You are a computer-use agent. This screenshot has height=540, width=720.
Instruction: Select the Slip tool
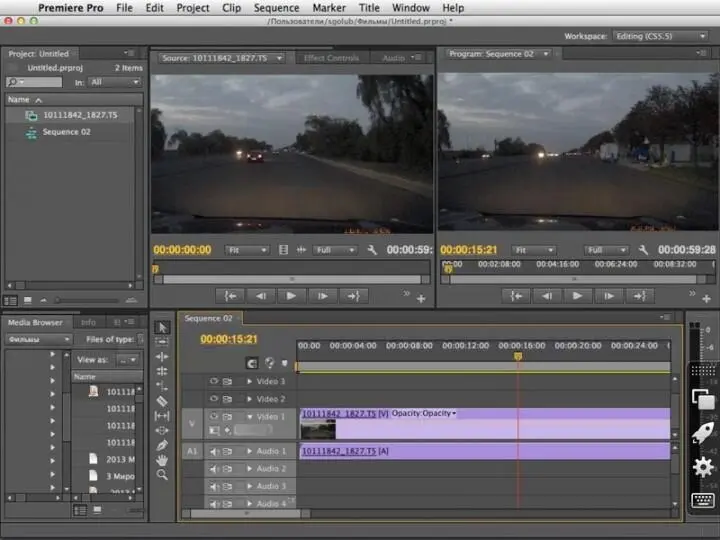coord(162,416)
